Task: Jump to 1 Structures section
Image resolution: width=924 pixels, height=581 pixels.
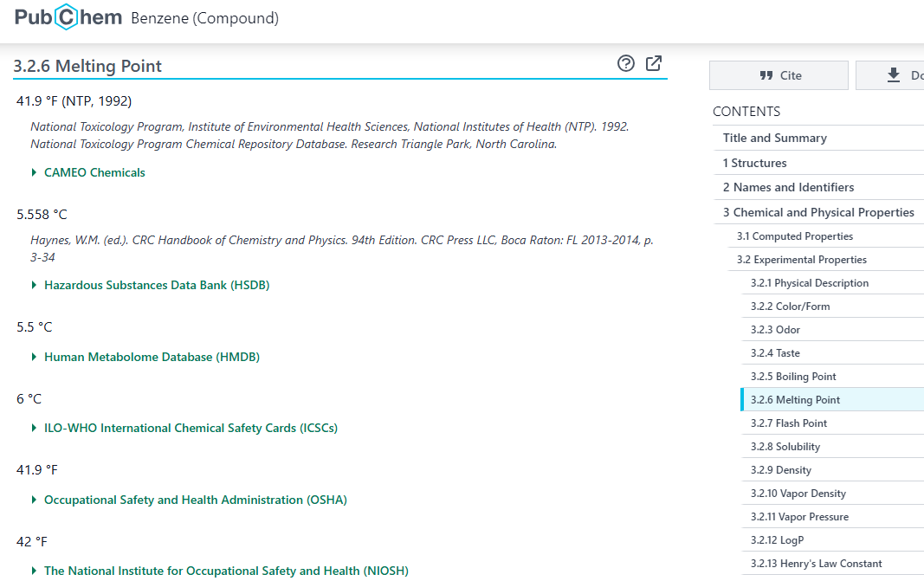Action: 755,163
